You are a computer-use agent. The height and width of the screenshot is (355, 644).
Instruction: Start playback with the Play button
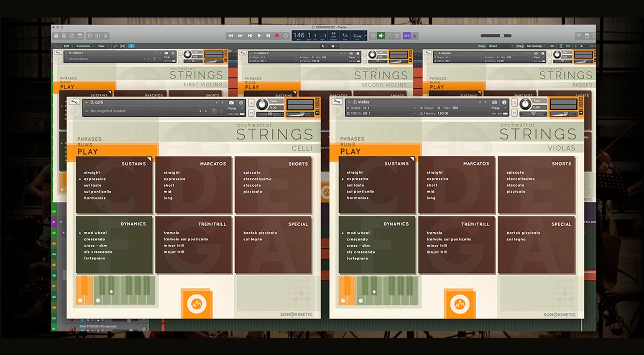point(259,36)
